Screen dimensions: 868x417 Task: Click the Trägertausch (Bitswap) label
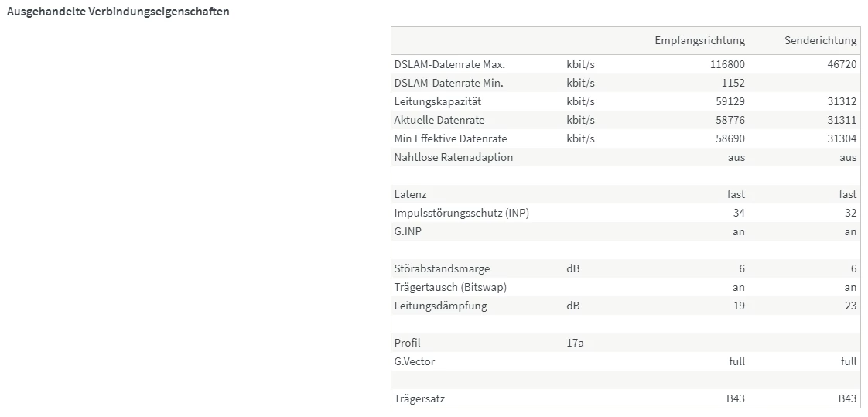(x=450, y=287)
